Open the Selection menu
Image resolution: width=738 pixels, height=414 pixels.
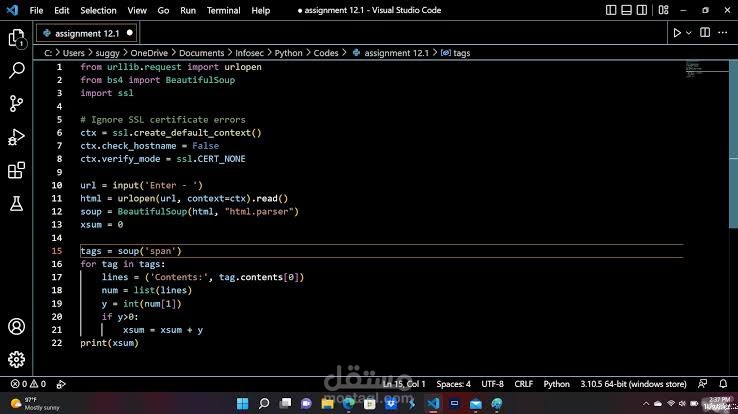pos(98,10)
